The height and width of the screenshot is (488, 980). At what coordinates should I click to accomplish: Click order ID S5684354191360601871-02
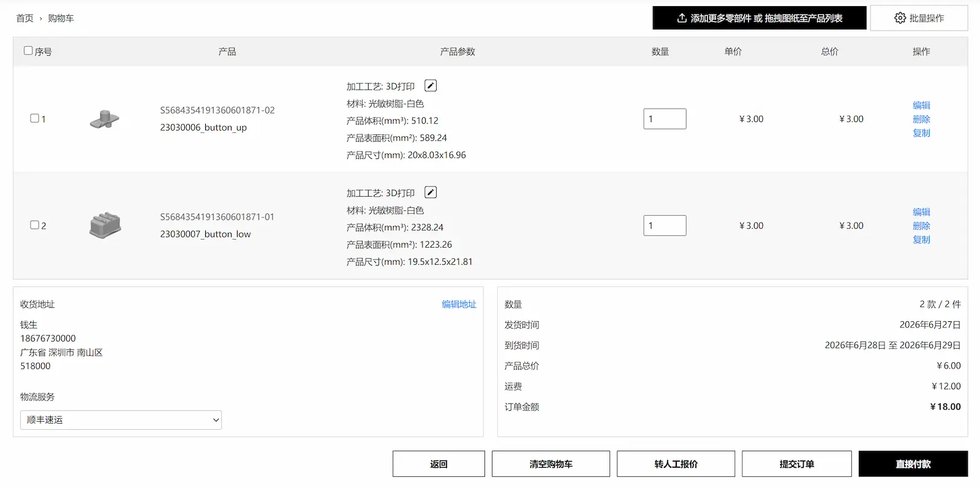click(x=217, y=110)
